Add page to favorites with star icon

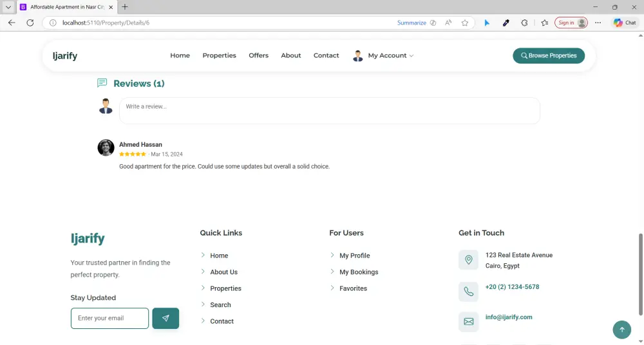coord(464,23)
